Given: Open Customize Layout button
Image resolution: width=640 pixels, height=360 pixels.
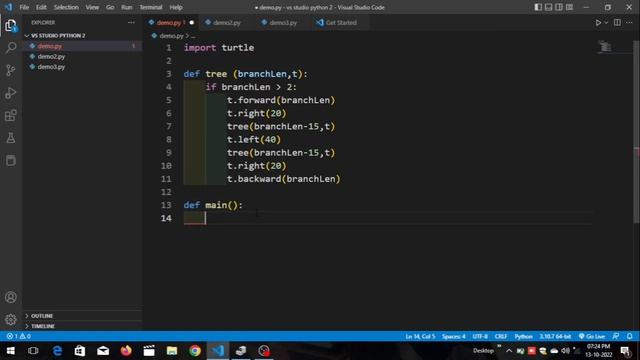Looking at the screenshot, I should coord(569,7).
